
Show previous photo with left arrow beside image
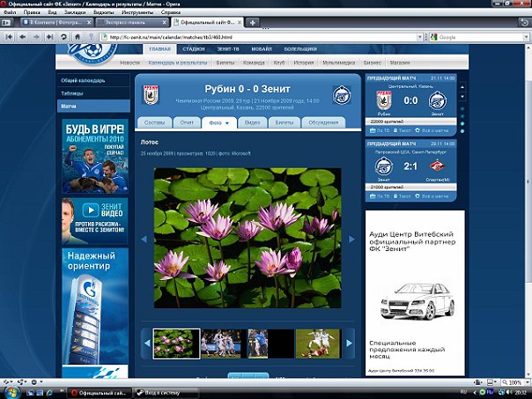(143, 239)
